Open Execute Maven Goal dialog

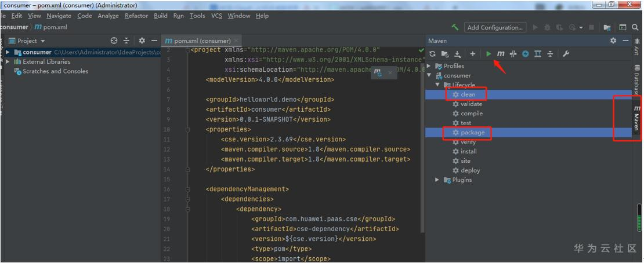click(501, 54)
